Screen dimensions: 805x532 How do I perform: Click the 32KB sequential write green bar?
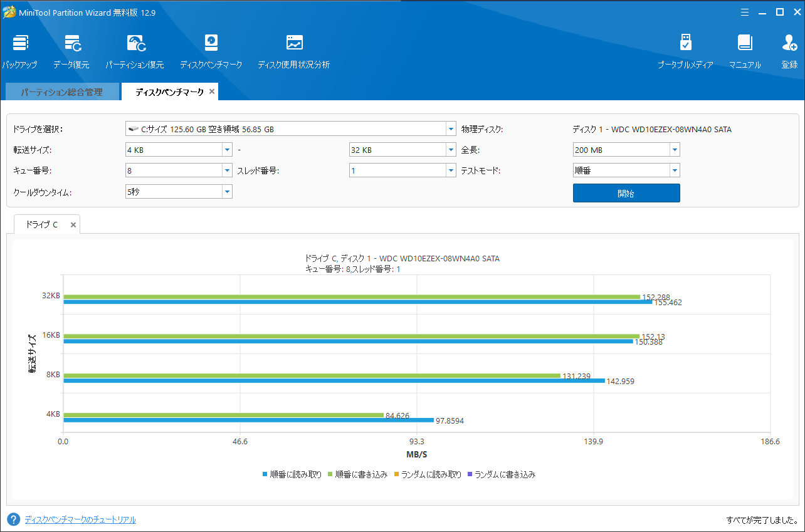point(352,296)
